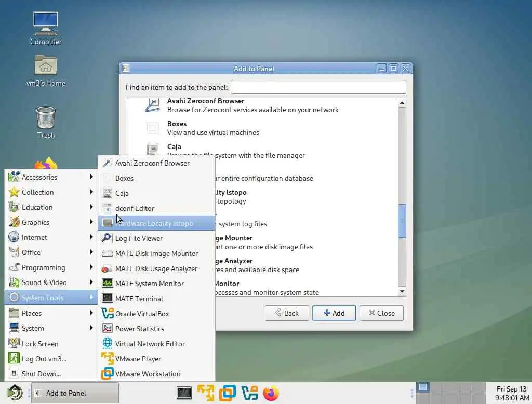Choose dconf Editor from System Tools
Viewport: 532px width, 404px height.
tap(157, 208)
